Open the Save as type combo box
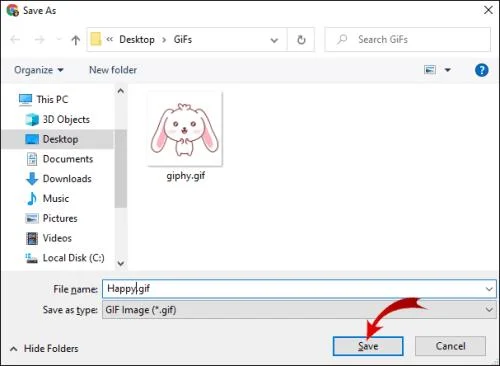 point(299,310)
